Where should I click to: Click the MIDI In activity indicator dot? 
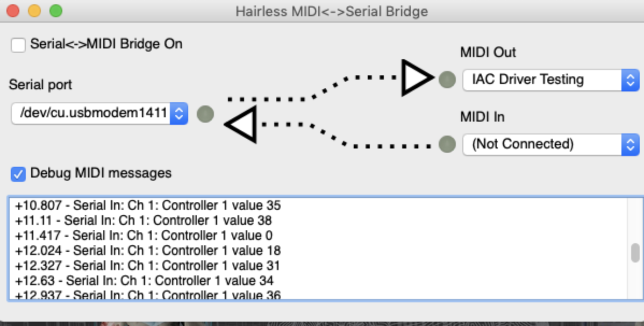tap(446, 144)
